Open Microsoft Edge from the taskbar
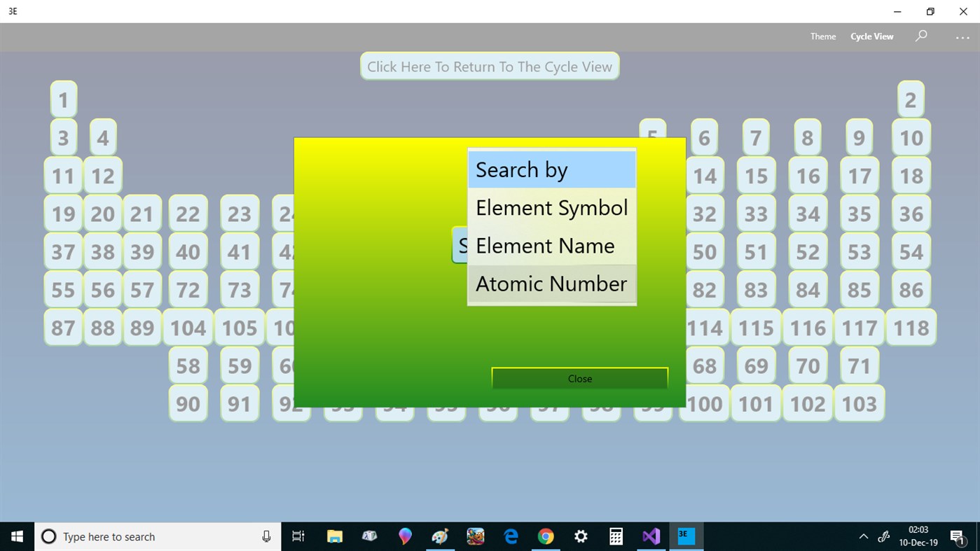980x551 pixels. pos(511,536)
